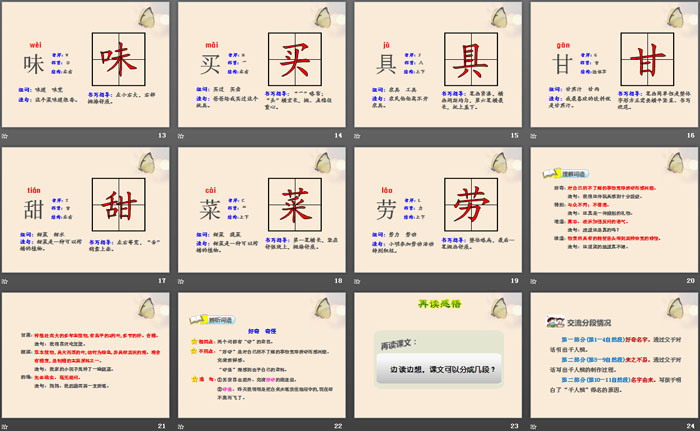The image size is (700, 431).
Task: Select slide 15 thumbnail with character 具
Action: point(438,64)
